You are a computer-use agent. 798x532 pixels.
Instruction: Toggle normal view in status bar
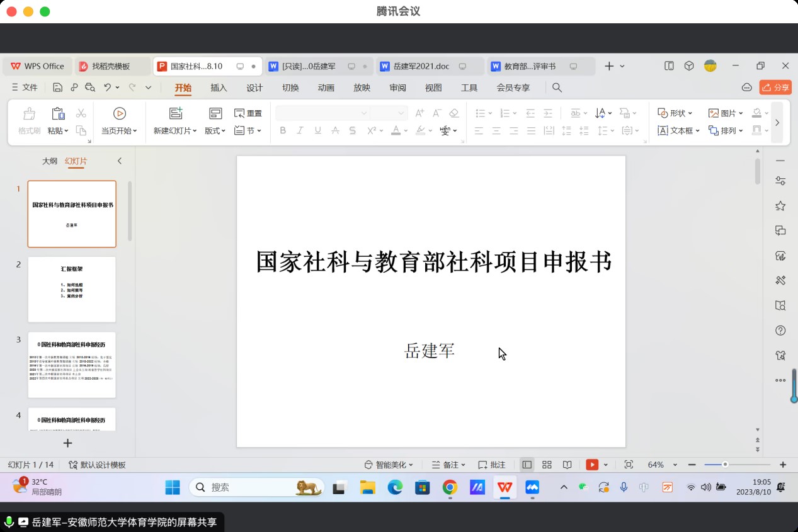[527, 465]
